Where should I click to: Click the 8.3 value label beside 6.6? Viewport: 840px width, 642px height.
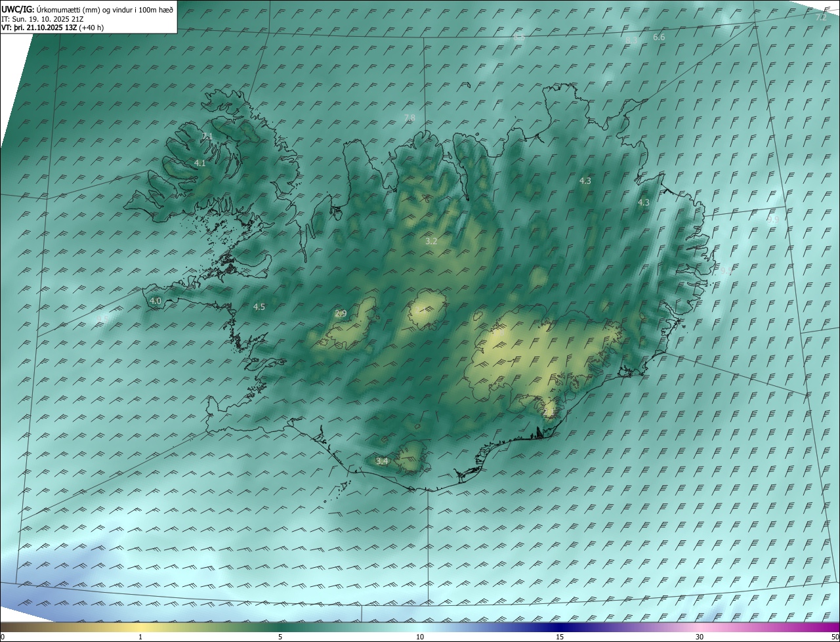(631, 40)
